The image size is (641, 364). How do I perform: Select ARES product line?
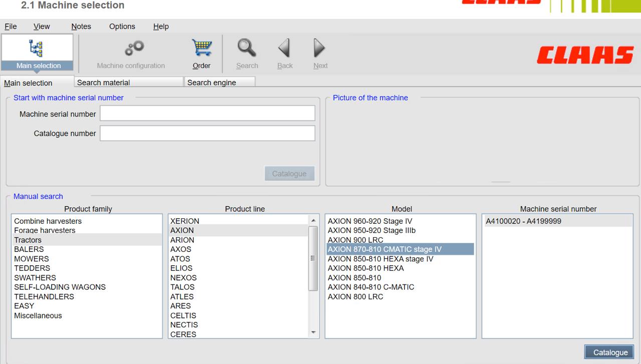(x=238, y=305)
